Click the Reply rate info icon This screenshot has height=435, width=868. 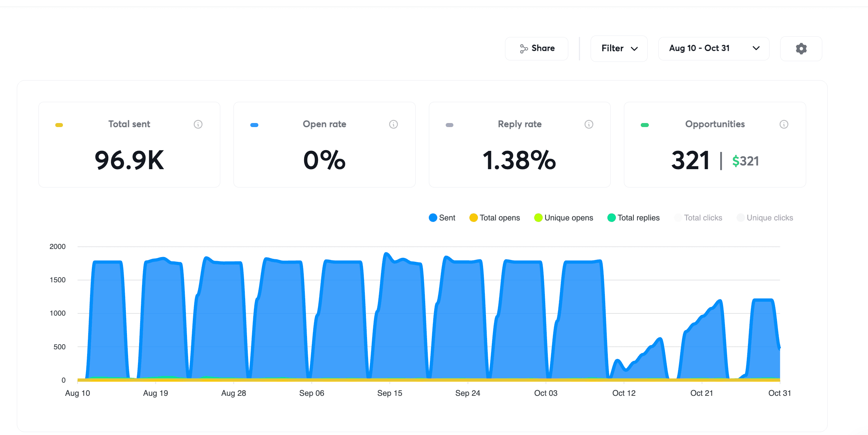(589, 124)
